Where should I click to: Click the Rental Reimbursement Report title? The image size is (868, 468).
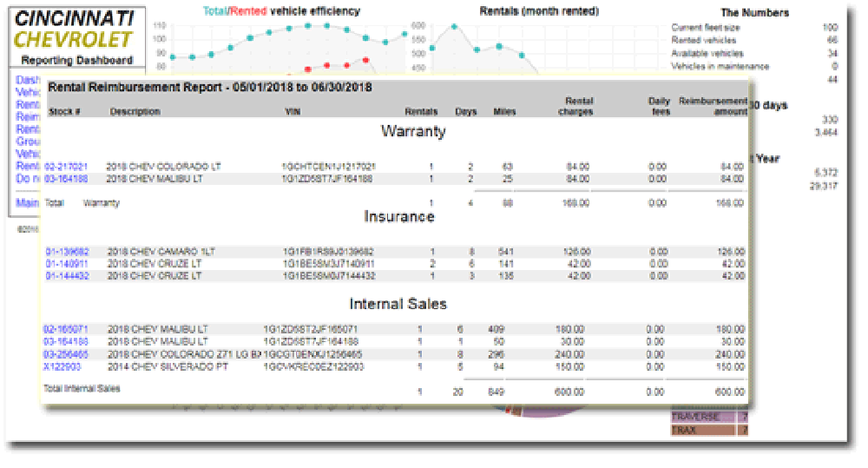[210, 88]
